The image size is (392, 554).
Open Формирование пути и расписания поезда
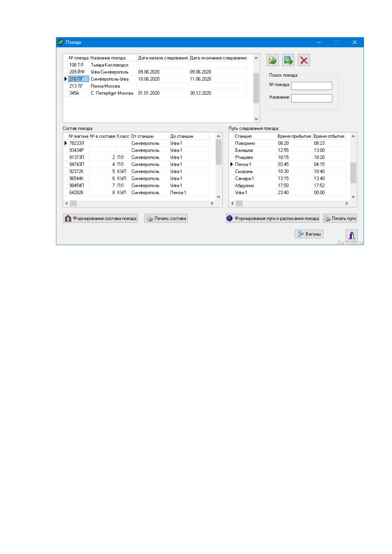[x=273, y=218]
